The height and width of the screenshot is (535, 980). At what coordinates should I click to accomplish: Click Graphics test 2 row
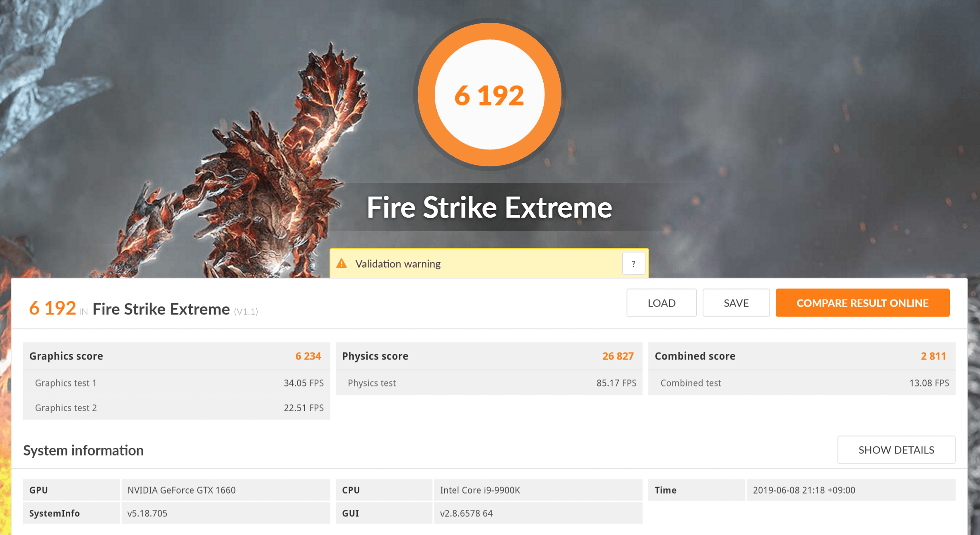coord(177,408)
